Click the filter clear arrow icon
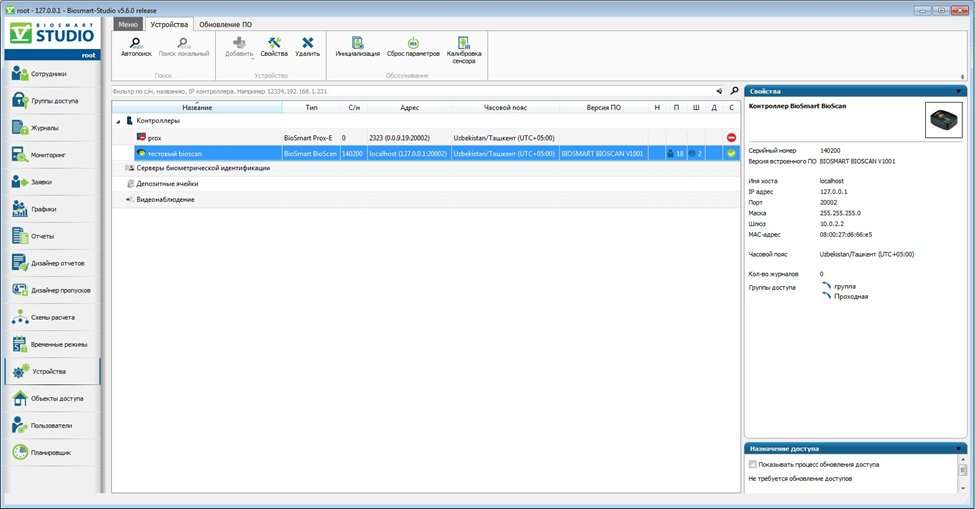Image resolution: width=975 pixels, height=509 pixels. click(719, 91)
